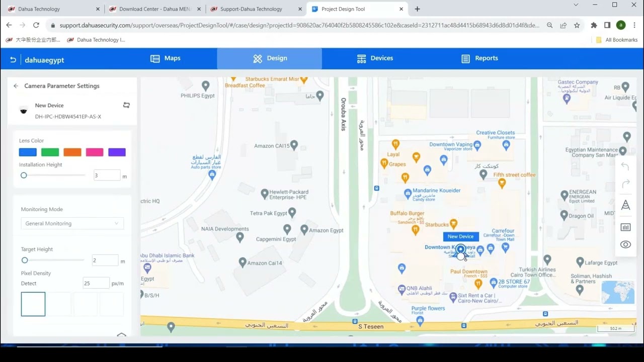Screen dimensions: 644x362
Task: Open the Maps tab
Action: point(165,58)
